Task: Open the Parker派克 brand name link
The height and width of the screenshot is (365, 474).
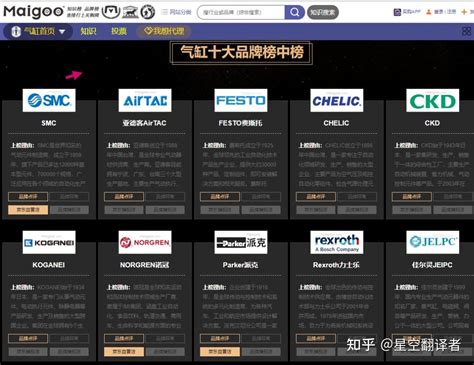Action: point(240,265)
